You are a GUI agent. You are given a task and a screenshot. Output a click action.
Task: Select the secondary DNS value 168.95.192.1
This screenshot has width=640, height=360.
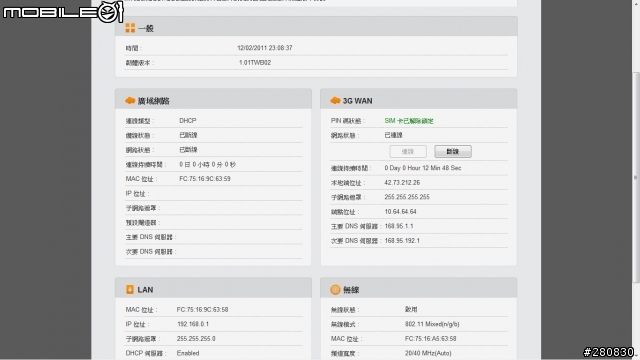click(x=402, y=240)
